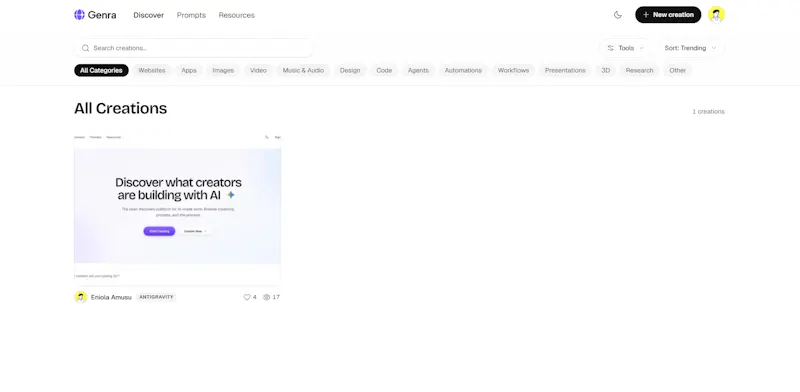The width and height of the screenshot is (800, 392).
Task: Toggle dark mode with the moon icon
Action: point(618,15)
